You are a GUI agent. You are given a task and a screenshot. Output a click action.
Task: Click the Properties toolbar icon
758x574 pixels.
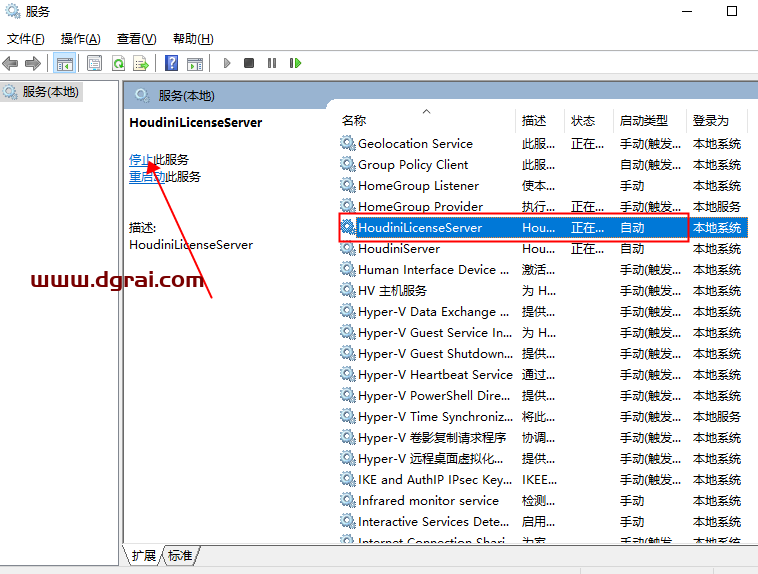tap(94, 63)
